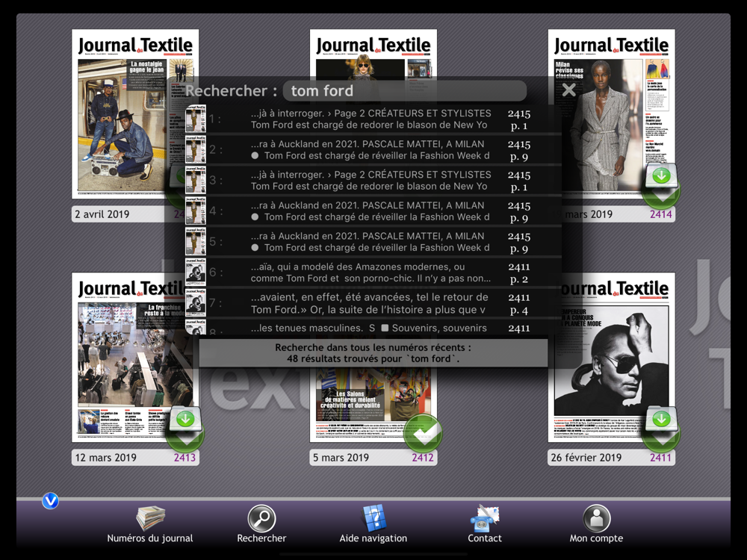Open the Numéros du journal tab

(150, 524)
